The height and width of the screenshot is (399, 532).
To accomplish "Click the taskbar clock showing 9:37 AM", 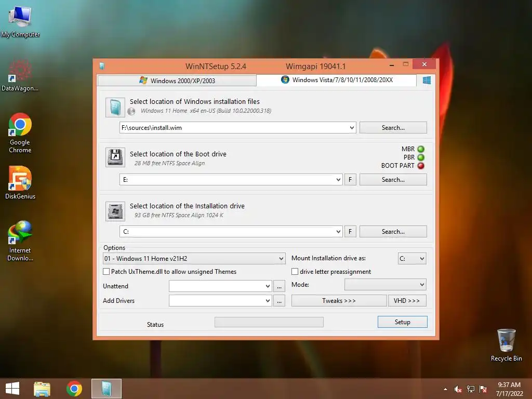I will point(509,389).
